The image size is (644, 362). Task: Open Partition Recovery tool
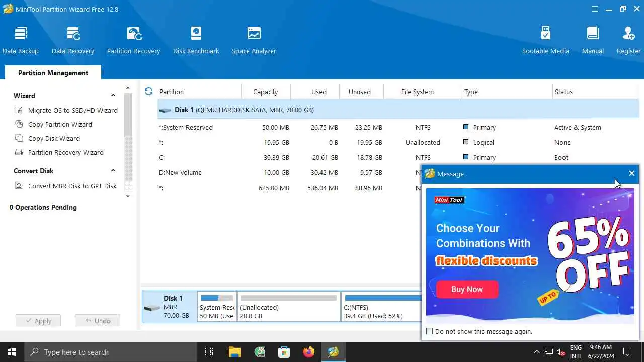pyautogui.click(x=133, y=40)
